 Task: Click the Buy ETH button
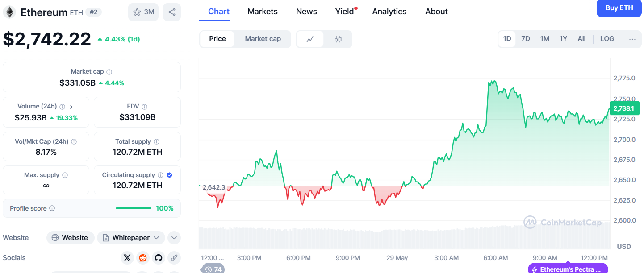(619, 8)
